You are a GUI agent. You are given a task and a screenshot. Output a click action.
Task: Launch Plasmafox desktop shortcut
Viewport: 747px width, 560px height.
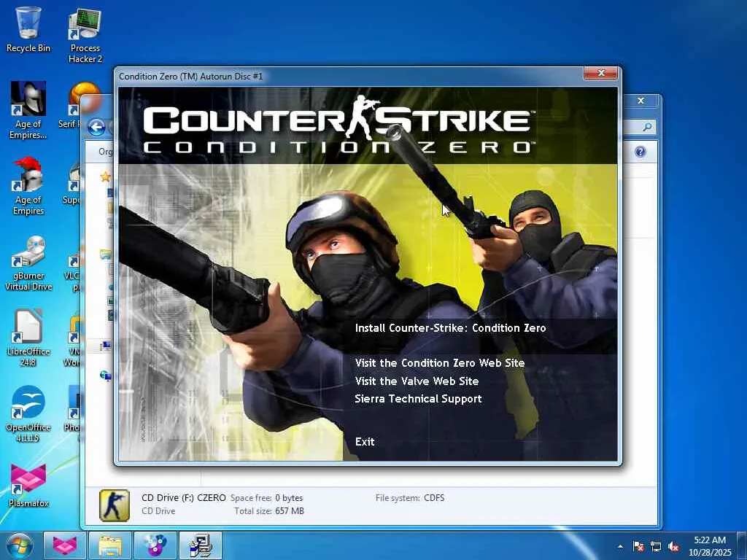click(x=28, y=485)
